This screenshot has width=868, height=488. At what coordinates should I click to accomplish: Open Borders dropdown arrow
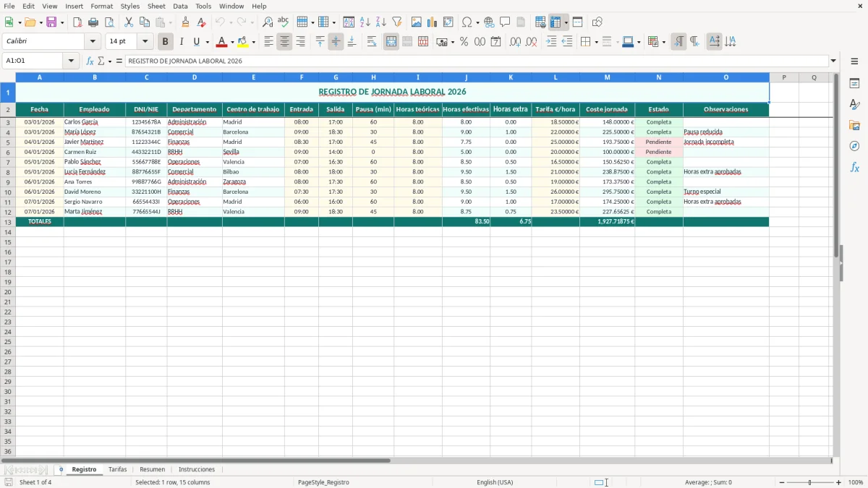595,42
